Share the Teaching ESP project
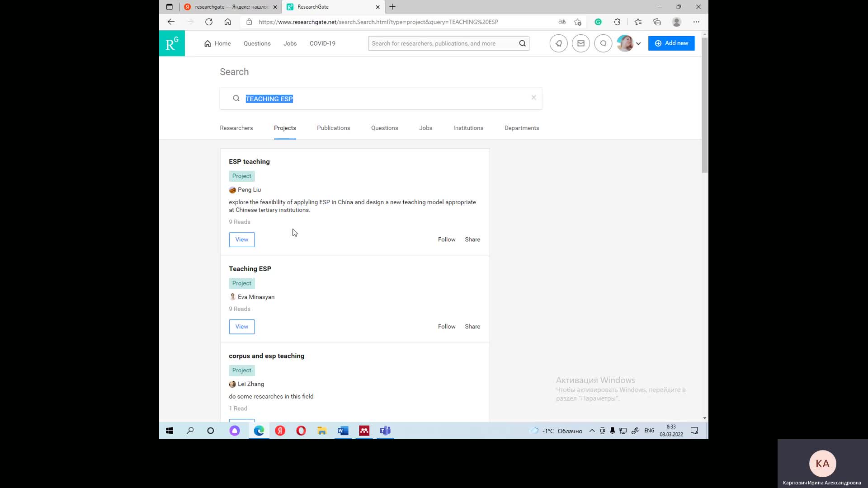Screen dimensions: 868x488 point(472,326)
